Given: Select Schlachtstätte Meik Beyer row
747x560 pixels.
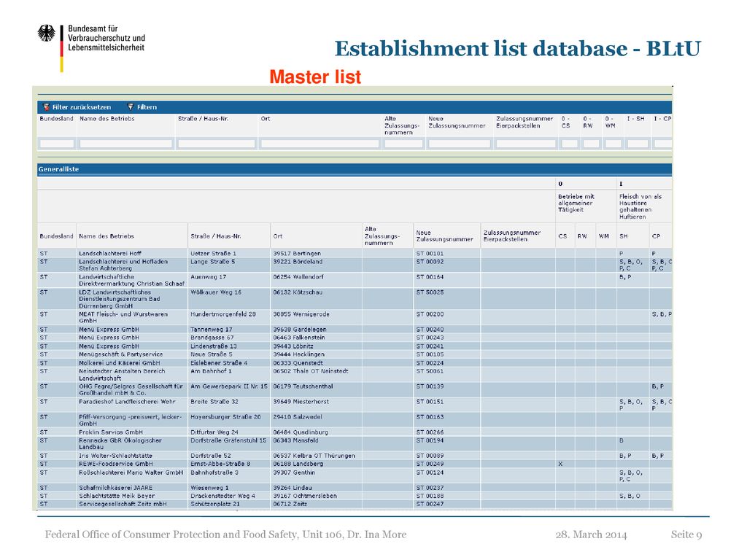Looking at the screenshot, I should 355,496.
